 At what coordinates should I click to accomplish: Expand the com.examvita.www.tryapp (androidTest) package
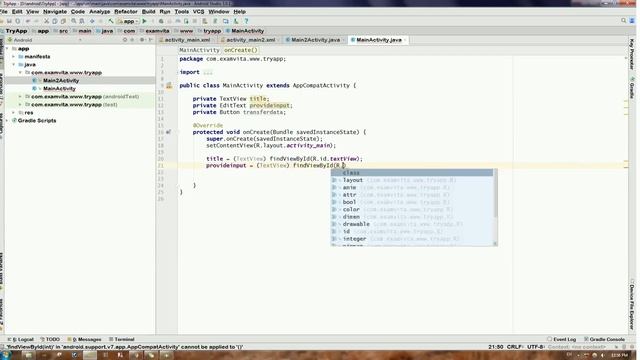point(20,97)
